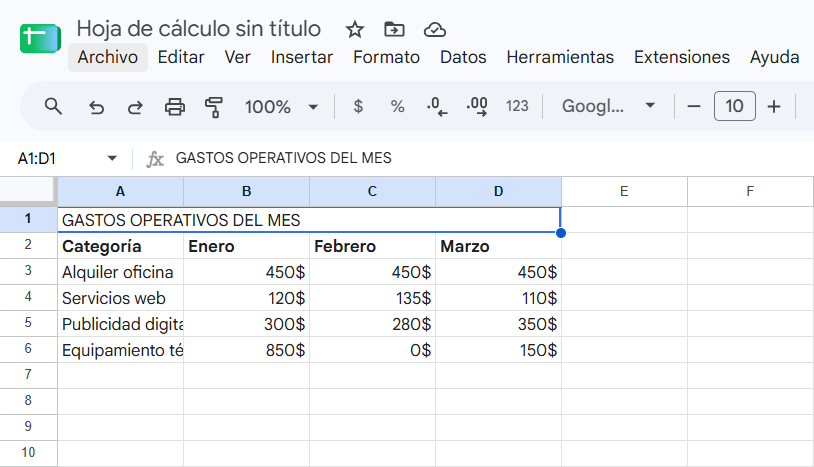
Task: Select column E header
Action: pos(624,191)
